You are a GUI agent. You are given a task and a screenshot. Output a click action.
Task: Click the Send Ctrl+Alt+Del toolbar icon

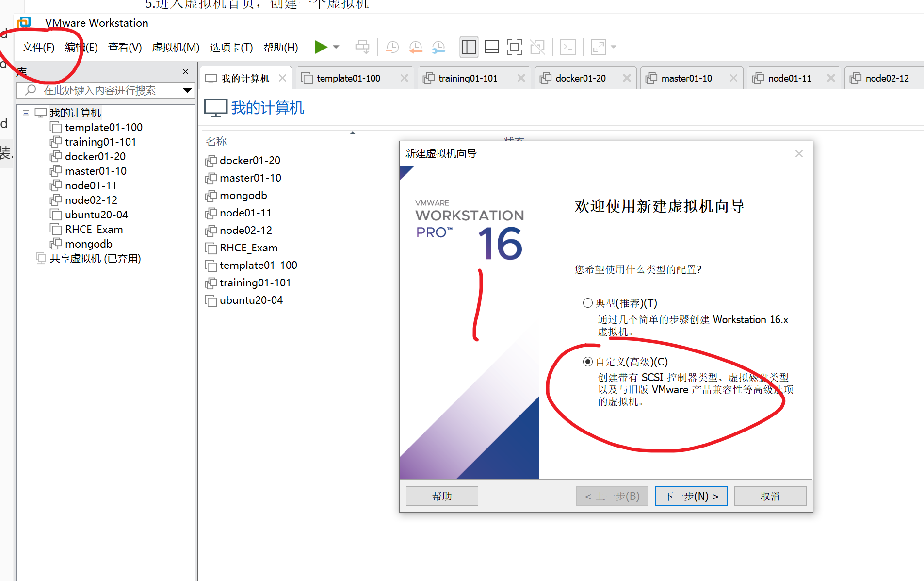click(x=362, y=47)
